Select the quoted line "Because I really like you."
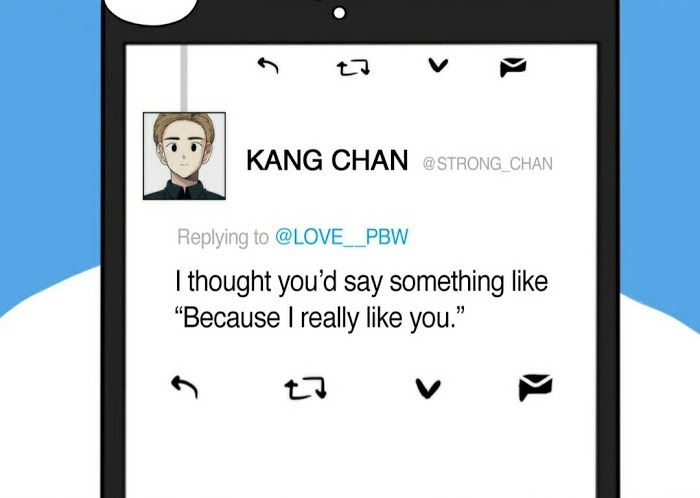 click(320, 318)
